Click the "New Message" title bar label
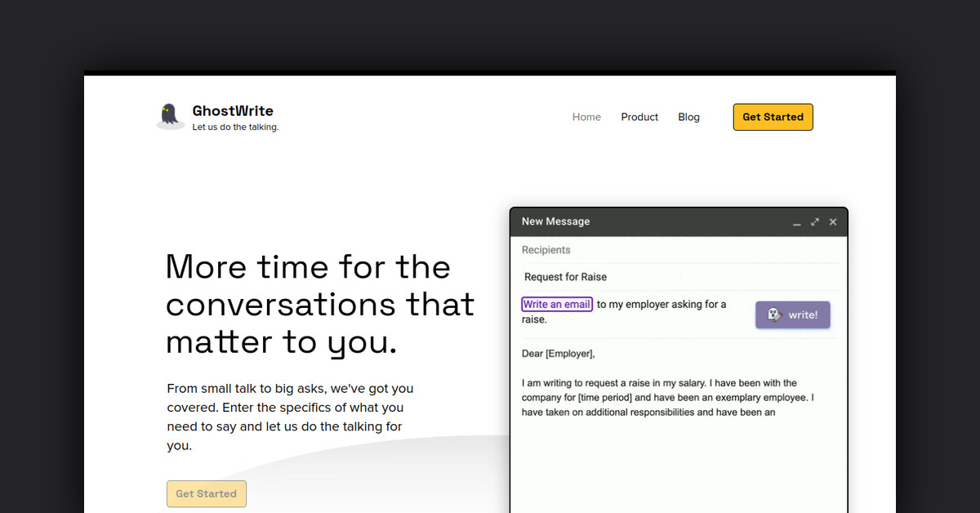 [555, 221]
